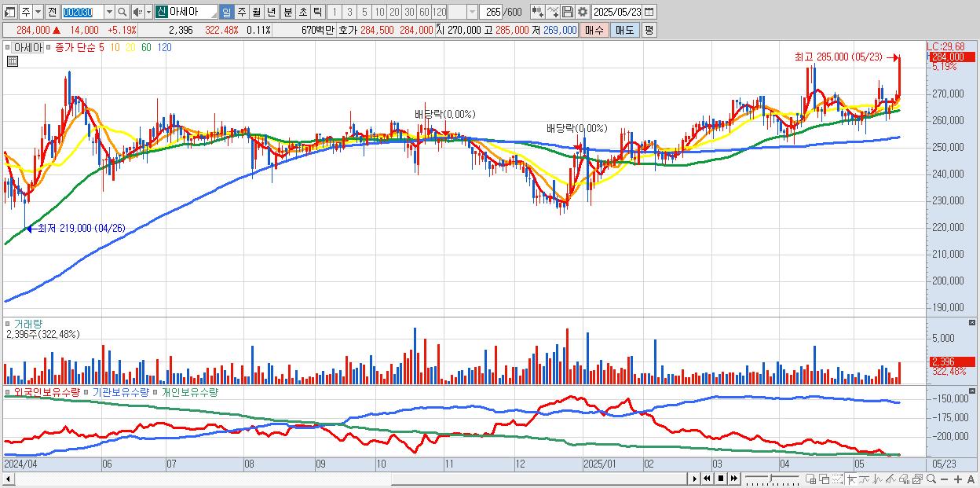Open the interval value dropdown after 120
The height and width of the screenshot is (488, 980).
[472, 12]
